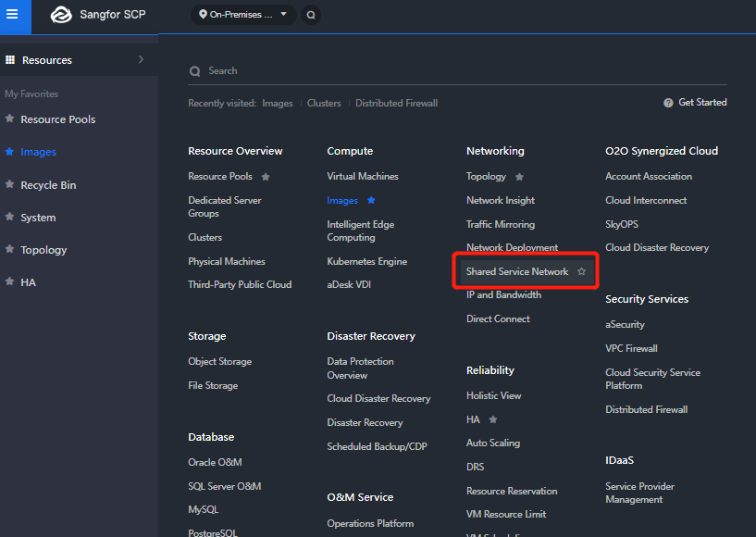756x537 pixels.
Task: Open Oracle O&M under Database
Action: click(x=215, y=462)
